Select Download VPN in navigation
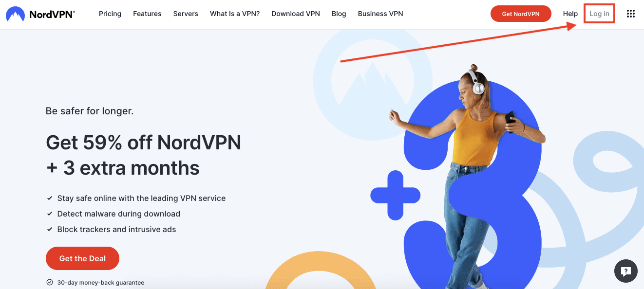The height and width of the screenshot is (289, 644). point(296,14)
